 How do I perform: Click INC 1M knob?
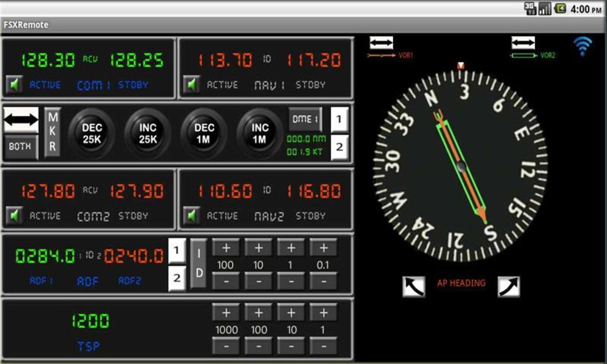(260, 133)
